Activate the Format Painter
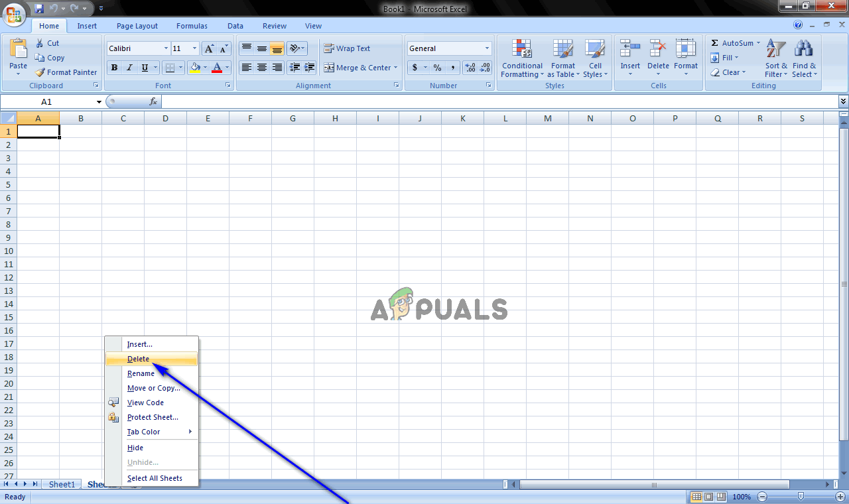This screenshot has width=849, height=504. [66, 72]
